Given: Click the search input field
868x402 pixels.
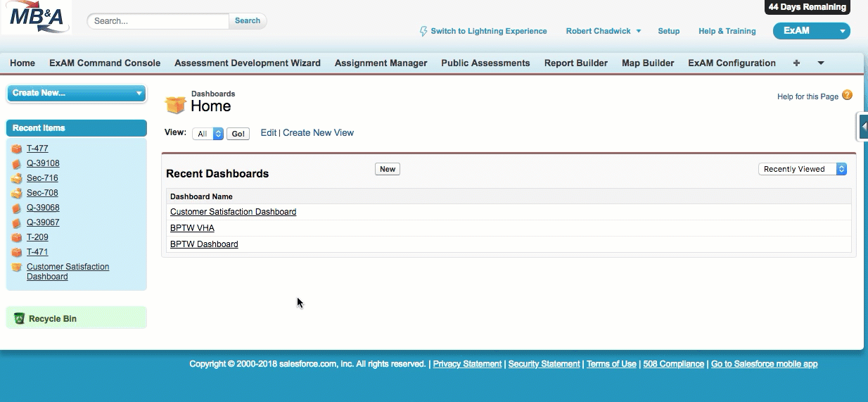Looking at the screenshot, I should [x=159, y=20].
